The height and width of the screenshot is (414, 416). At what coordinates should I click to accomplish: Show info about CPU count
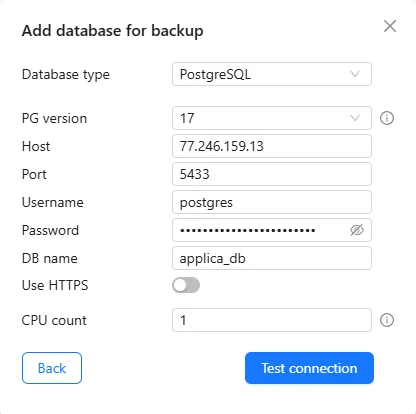[387, 320]
